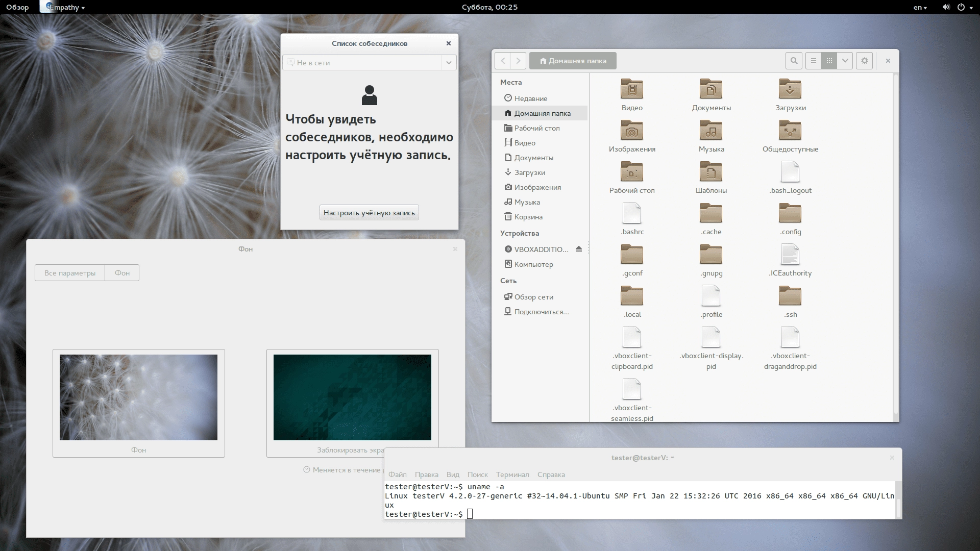The width and height of the screenshot is (980, 551).
Task: Select the teal lock screen thumbnail
Action: point(352,397)
